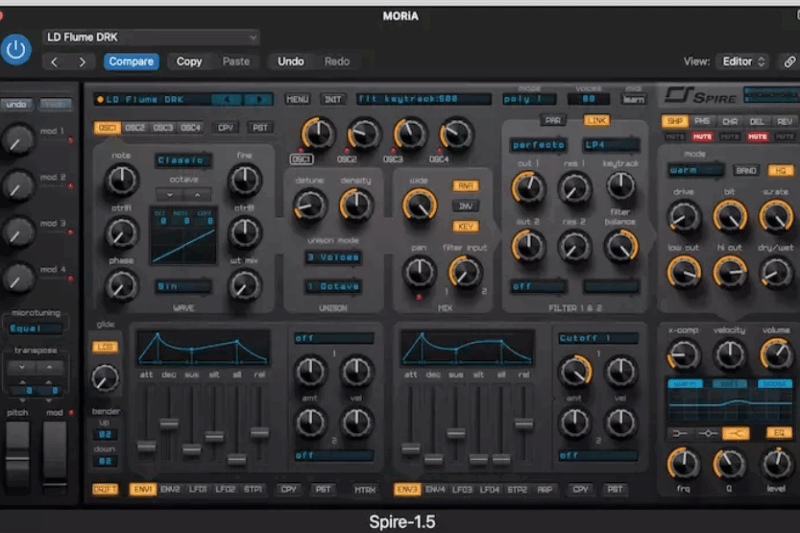Lower oscillator octave with down arrow
This screenshot has height=533, width=800.
(169, 194)
